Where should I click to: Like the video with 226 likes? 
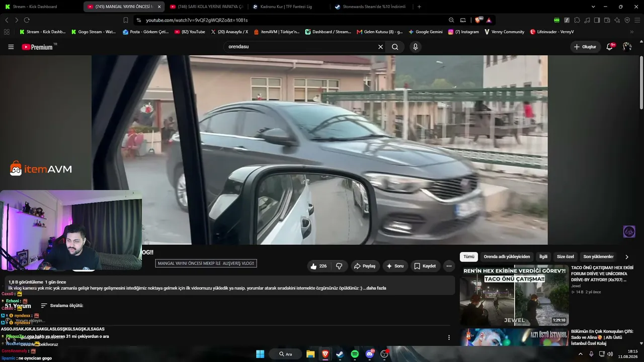click(x=319, y=266)
